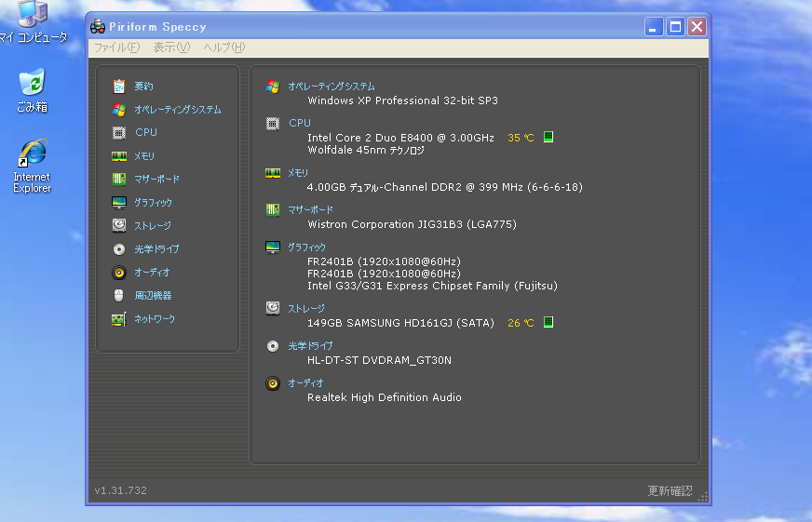Viewport: 812px width, 522px height.
Task: Click the 更新確認 update check link
Action: pos(670,490)
